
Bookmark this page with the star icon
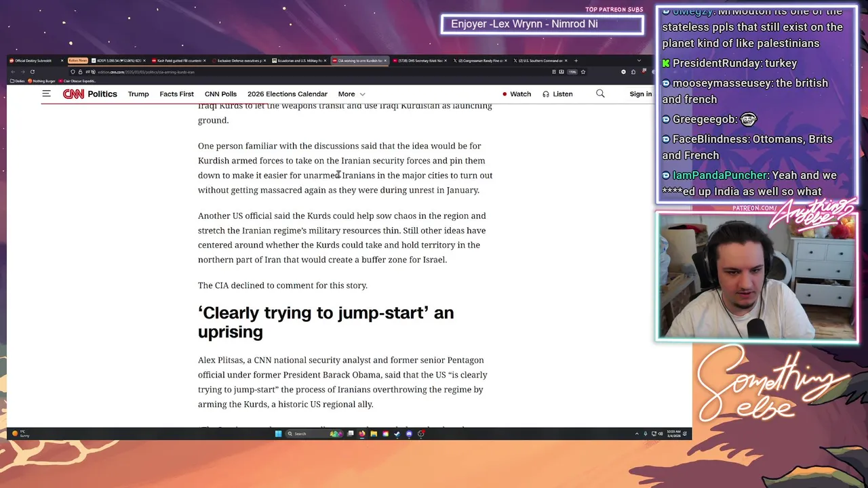(x=583, y=72)
